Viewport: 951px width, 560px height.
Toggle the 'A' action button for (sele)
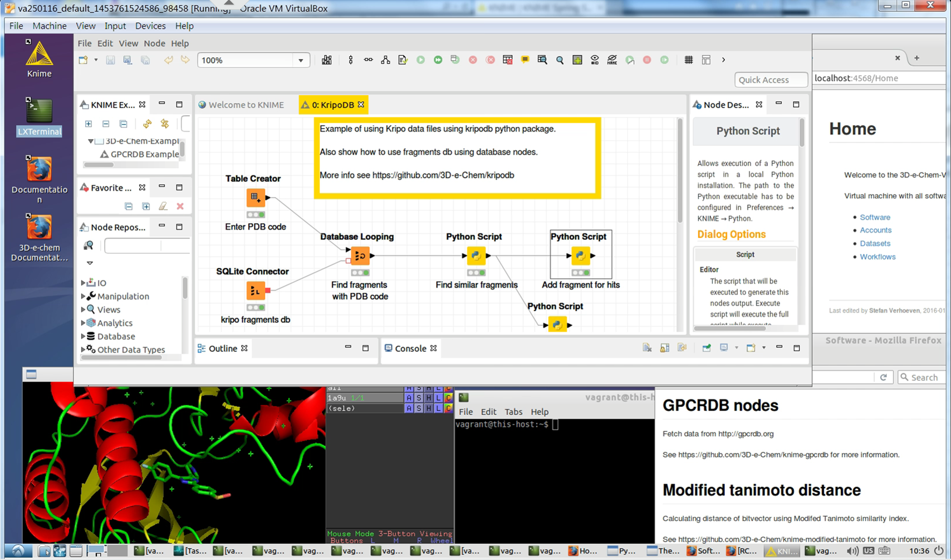point(409,409)
